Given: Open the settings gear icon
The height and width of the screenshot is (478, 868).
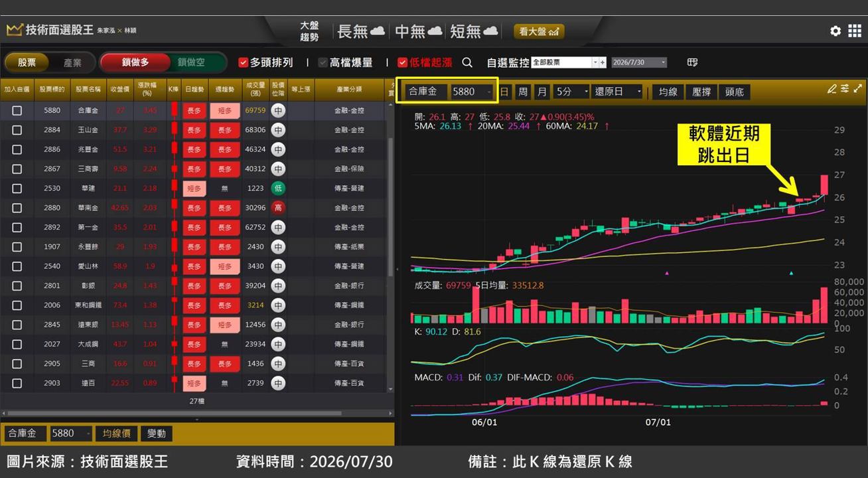Looking at the screenshot, I should 835,31.
